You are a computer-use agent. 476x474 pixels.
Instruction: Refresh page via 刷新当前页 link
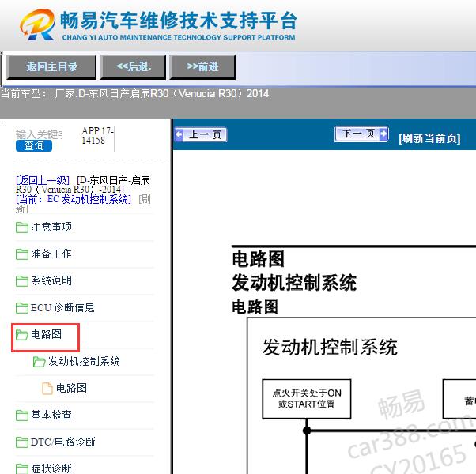[x=429, y=138]
